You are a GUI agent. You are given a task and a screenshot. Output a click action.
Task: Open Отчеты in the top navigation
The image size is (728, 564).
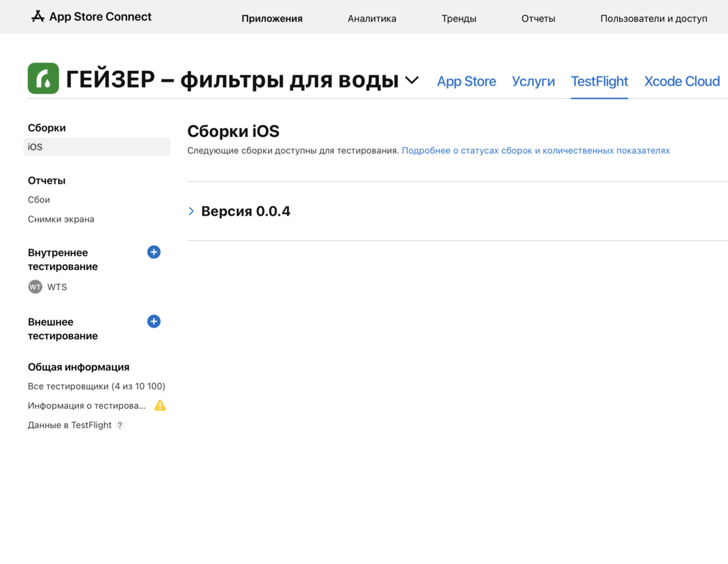538,18
